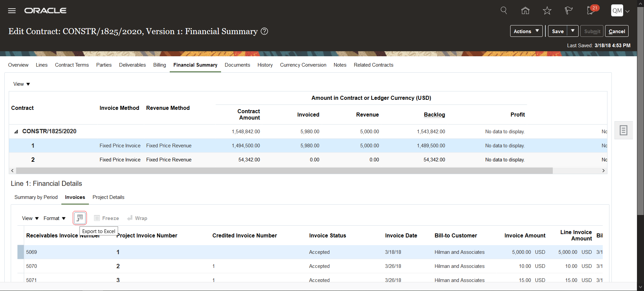
Task: Open the help question mark icon
Action: pyautogui.click(x=264, y=31)
